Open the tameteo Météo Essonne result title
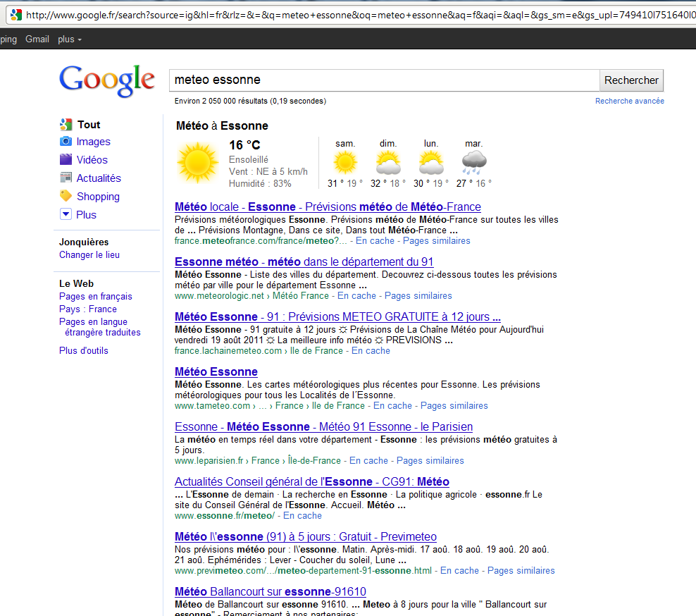Screen dimensions: 696x616 (216, 371)
